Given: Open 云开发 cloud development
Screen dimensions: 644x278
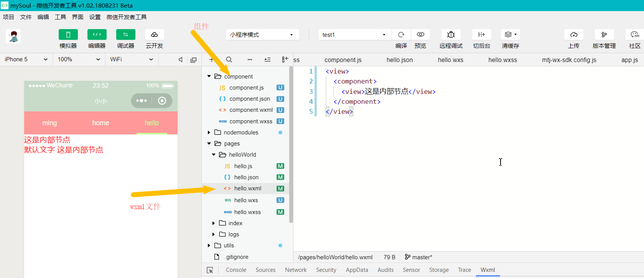Looking at the screenshot, I should point(155,34).
